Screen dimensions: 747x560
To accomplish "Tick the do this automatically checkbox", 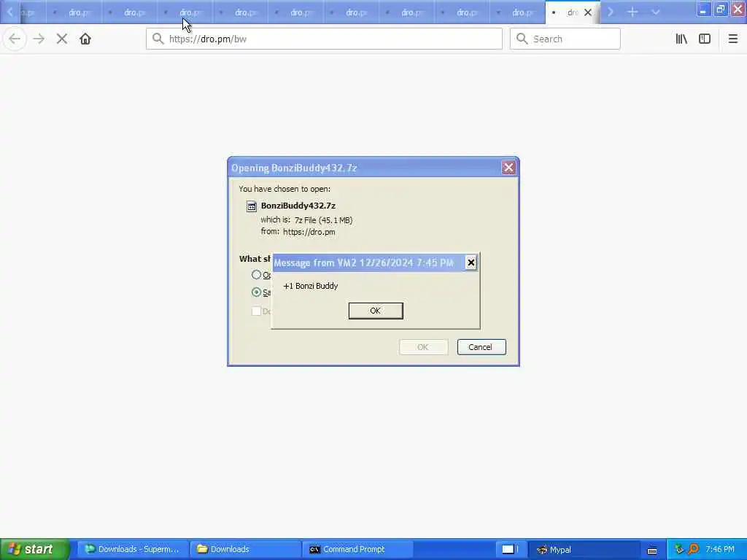I will point(256,311).
